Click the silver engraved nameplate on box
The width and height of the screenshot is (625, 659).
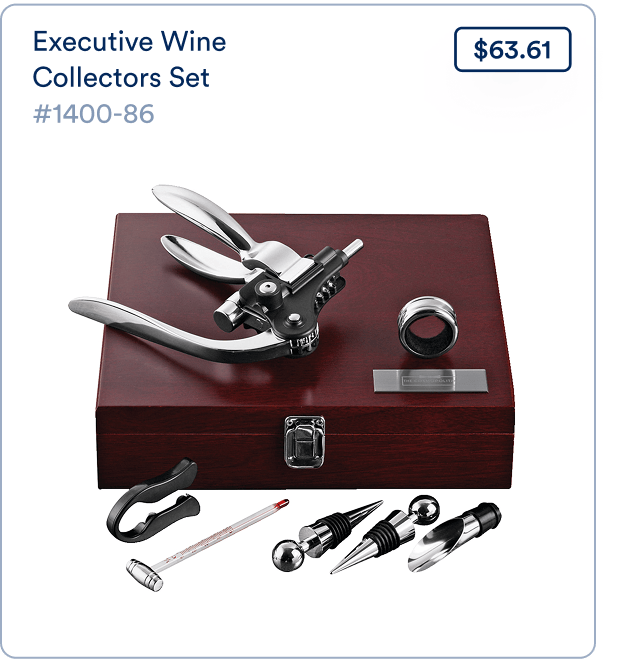coord(430,380)
